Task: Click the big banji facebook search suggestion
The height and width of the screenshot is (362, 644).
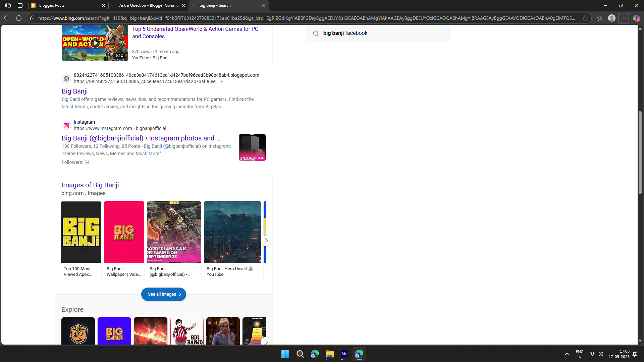Action: pyautogui.click(x=345, y=33)
